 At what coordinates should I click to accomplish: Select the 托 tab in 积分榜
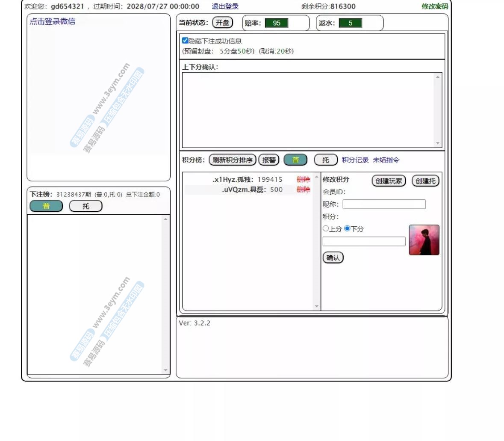pos(325,160)
